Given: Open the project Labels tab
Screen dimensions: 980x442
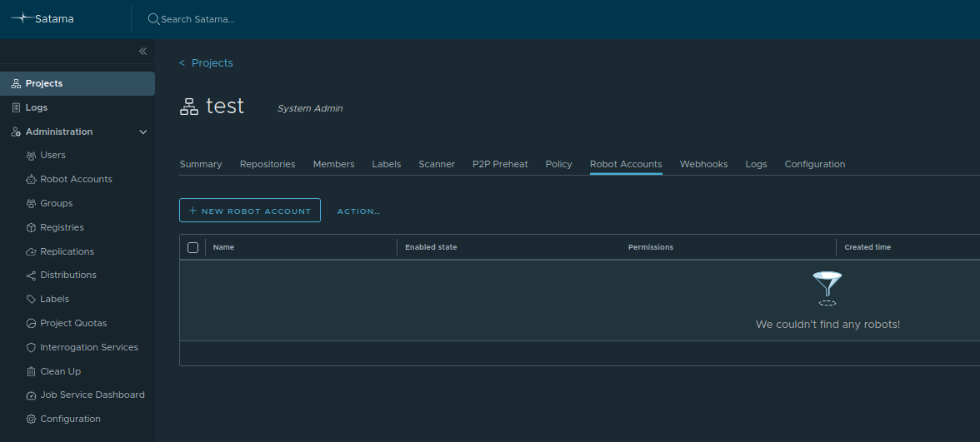Looking at the screenshot, I should pyautogui.click(x=387, y=164).
